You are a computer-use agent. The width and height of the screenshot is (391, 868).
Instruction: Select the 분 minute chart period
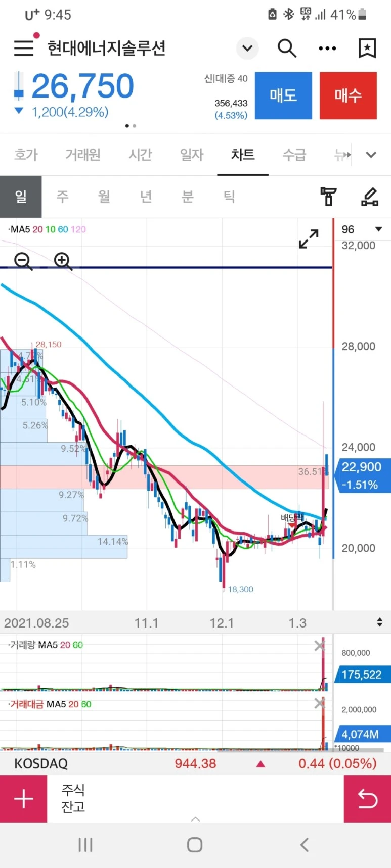tap(188, 197)
